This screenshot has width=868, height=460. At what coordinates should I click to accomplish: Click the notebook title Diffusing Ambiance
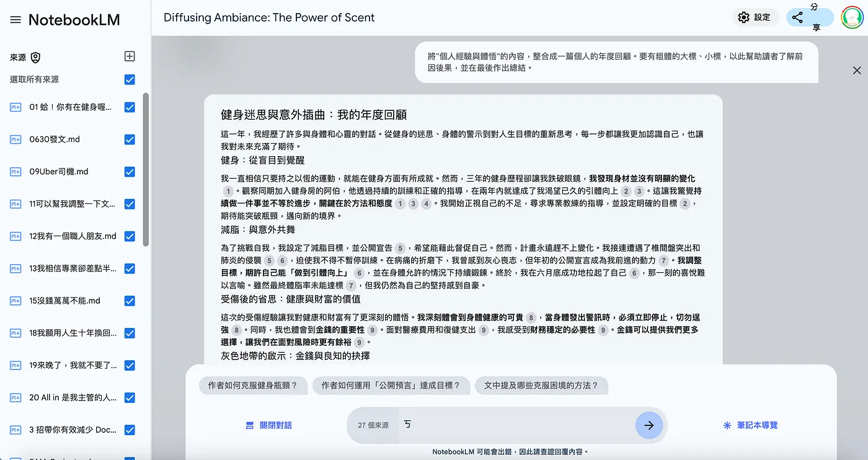pos(269,17)
